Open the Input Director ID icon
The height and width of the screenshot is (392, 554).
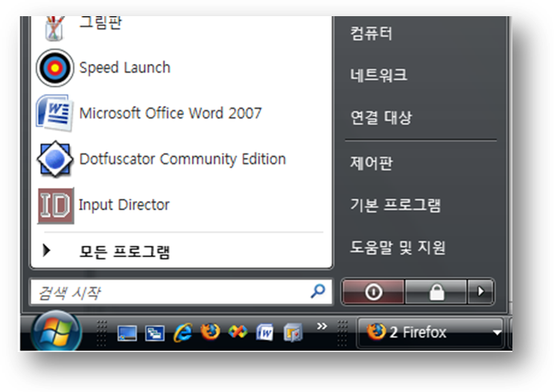tap(55, 206)
